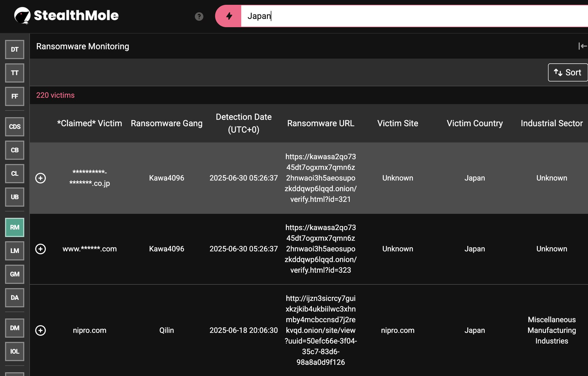Click Japan country in nipro.com row
This screenshot has height=376, width=588.
click(x=475, y=330)
